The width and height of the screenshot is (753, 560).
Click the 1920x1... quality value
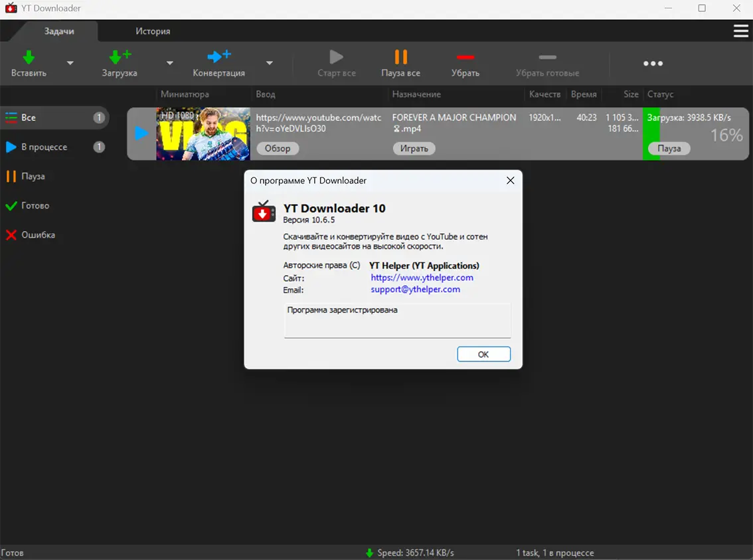click(x=544, y=118)
